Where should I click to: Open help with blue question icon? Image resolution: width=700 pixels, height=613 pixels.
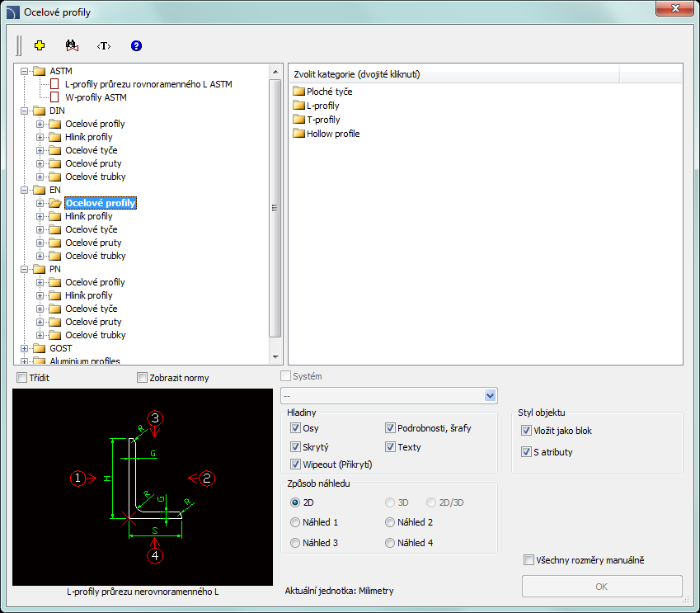(136, 45)
